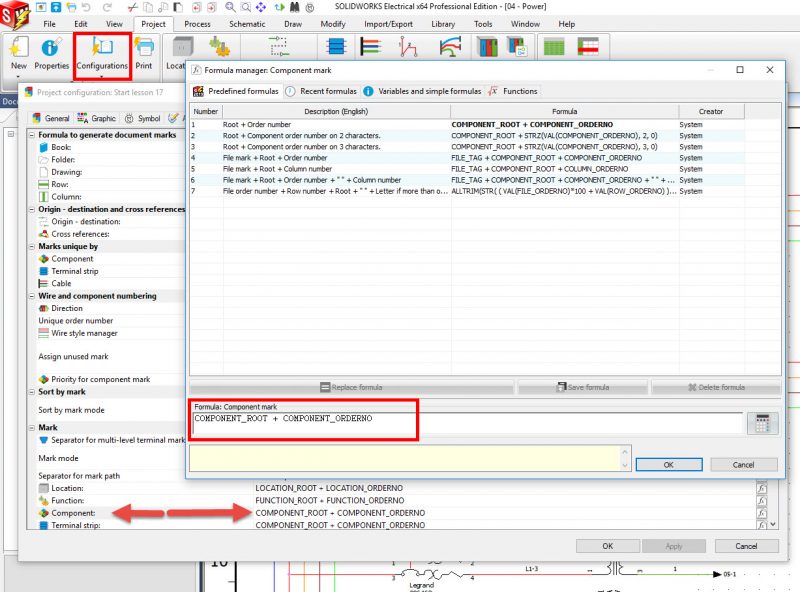The height and width of the screenshot is (592, 800).
Task: Confirm with OK in Formula manager
Action: 669,465
